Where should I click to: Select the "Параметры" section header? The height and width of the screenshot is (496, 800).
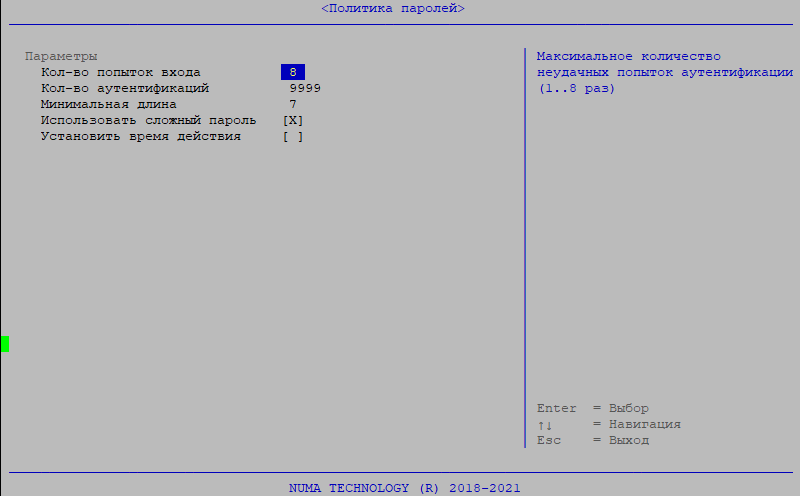61,56
